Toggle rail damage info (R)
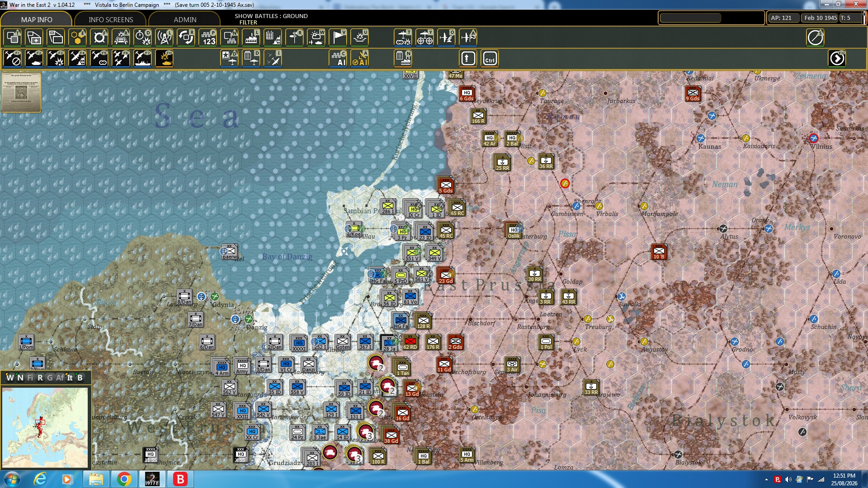The image size is (868, 488). (121, 38)
